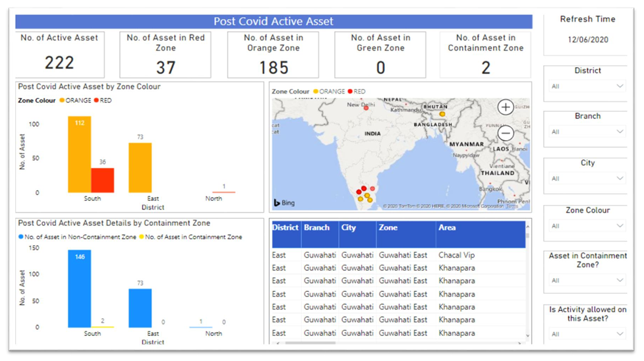This screenshot has width=644, height=361.
Task: Select No. of Active Asset card 222
Action: 59,63
